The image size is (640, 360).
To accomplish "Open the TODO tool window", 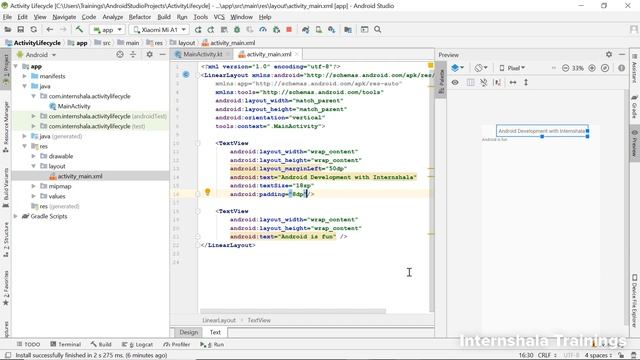I will pyautogui.click(x=28, y=344).
